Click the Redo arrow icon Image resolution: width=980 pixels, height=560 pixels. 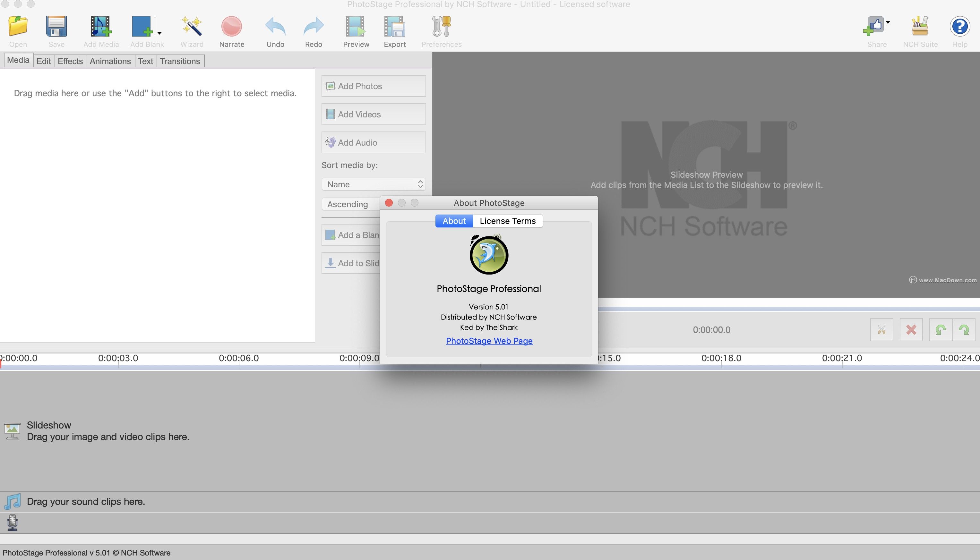point(313,26)
